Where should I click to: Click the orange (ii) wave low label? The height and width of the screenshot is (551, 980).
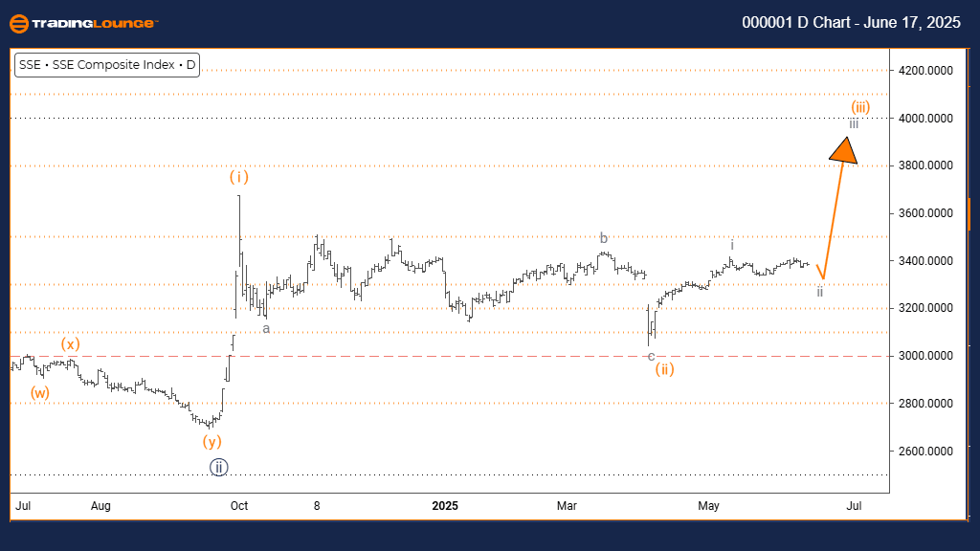coord(665,369)
